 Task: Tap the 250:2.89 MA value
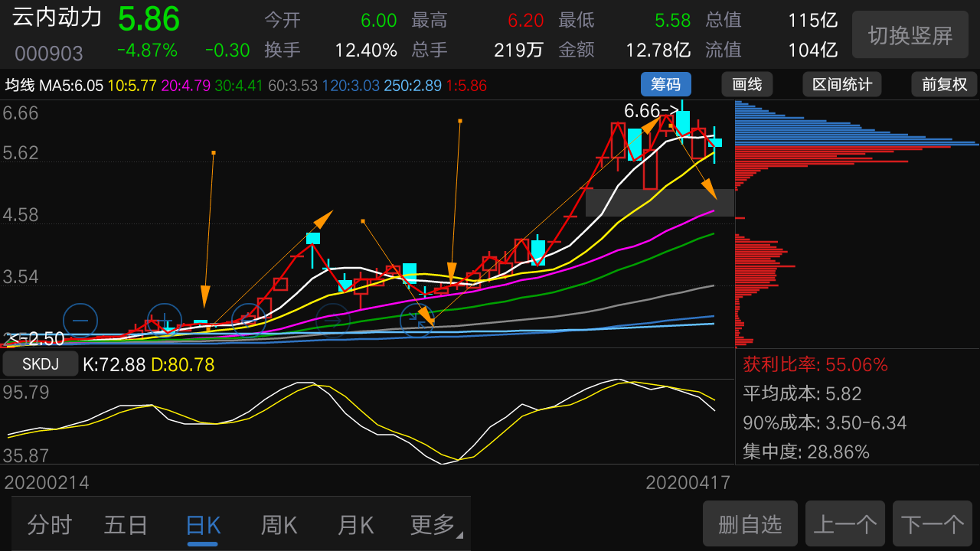click(413, 85)
